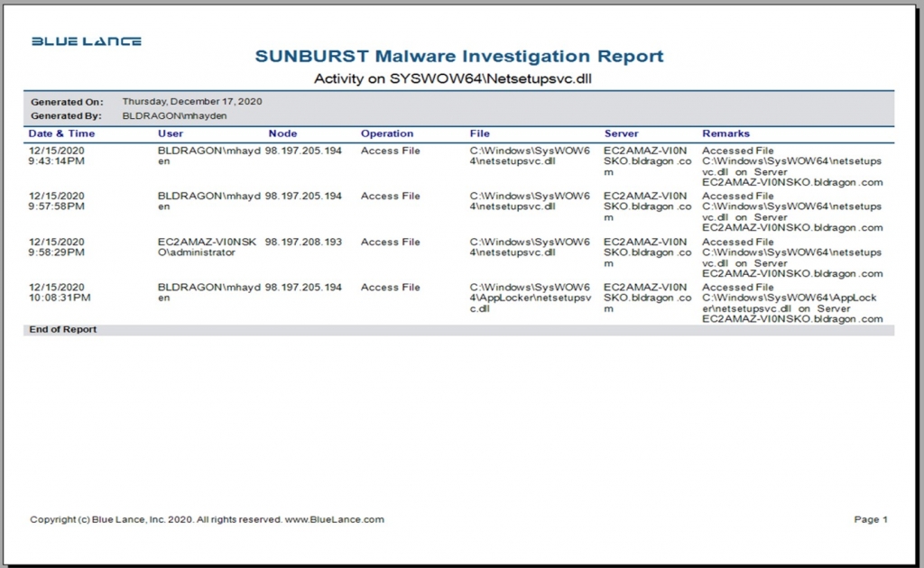Click Access File in the 9:57:58PM row
This screenshot has height=568, width=924.
(390, 196)
